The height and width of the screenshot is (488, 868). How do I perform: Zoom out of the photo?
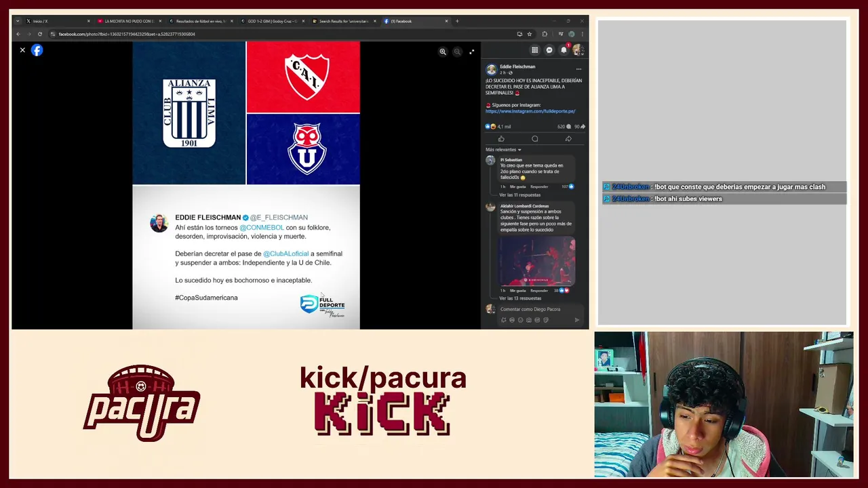tap(457, 52)
